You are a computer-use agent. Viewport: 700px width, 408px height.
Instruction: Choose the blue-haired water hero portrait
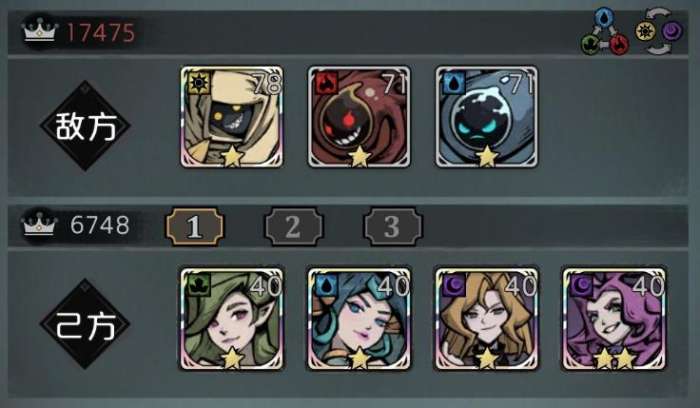[x=359, y=319]
